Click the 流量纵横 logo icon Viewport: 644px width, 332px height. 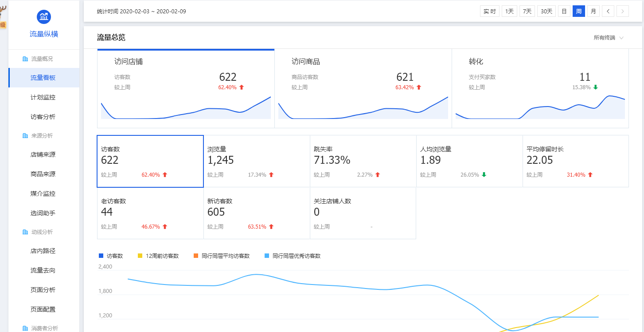(x=44, y=17)
